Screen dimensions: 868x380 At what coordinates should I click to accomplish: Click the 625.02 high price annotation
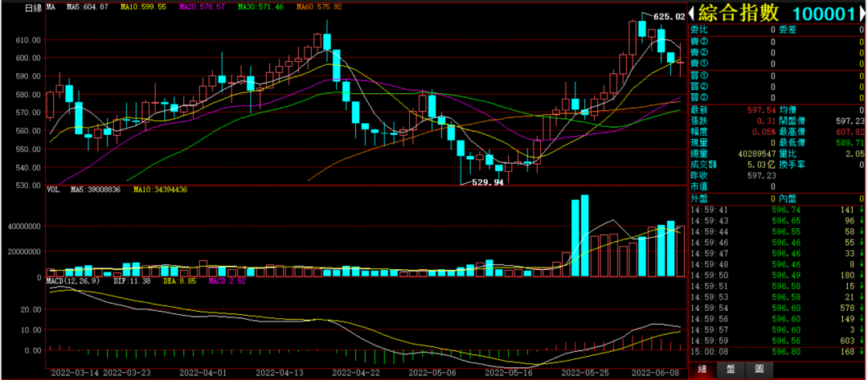669,17
